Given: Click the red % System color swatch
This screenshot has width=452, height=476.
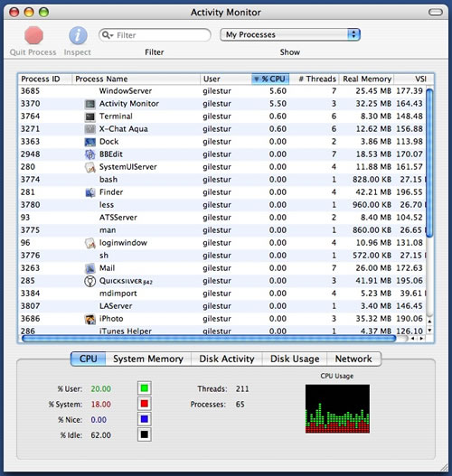Looking at the screenshot, I should 145,404.
